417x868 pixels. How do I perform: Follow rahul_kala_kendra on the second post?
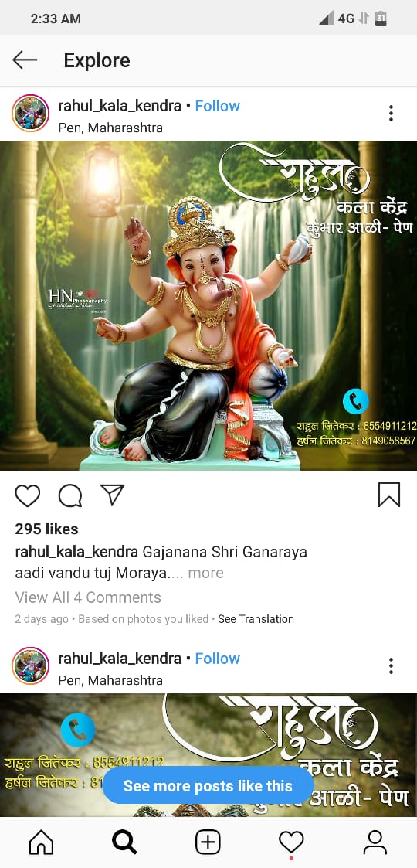coord(217,659)
